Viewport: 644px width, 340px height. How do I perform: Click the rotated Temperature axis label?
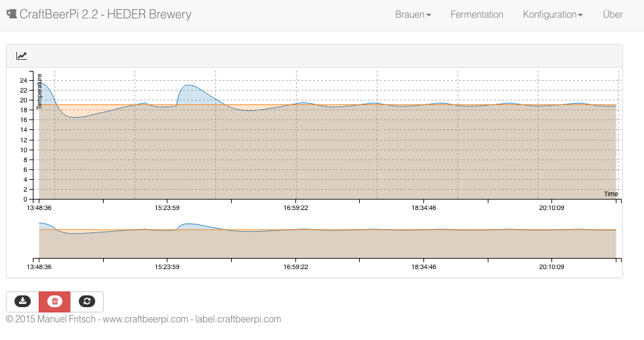point(39,91)
